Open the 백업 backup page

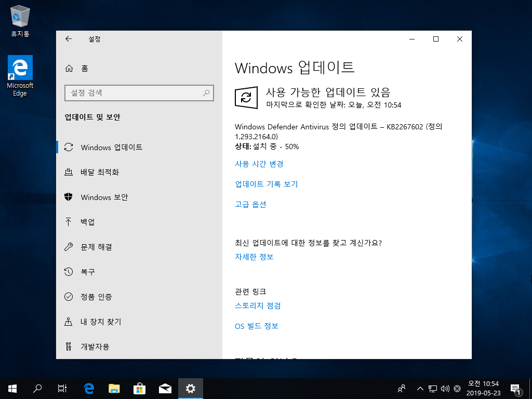tap(139, 222)
